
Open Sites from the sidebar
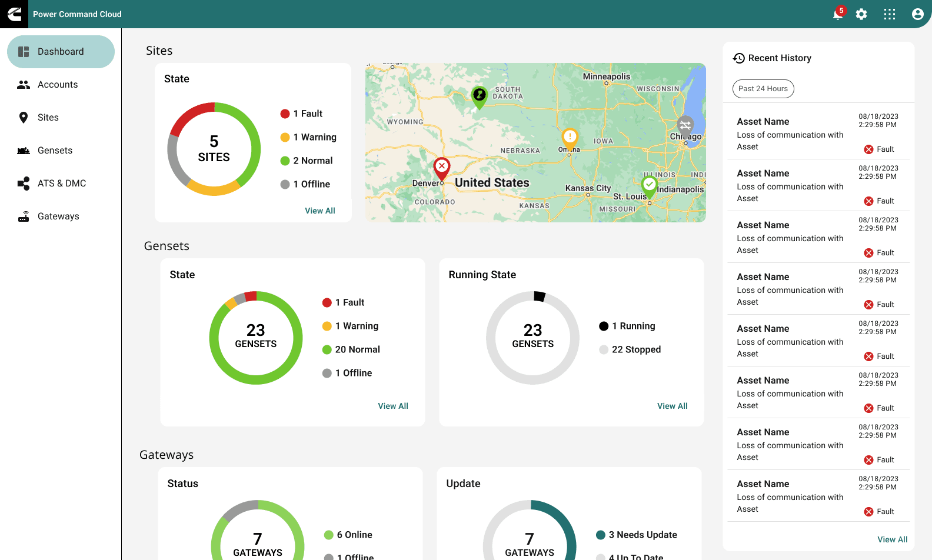pos(61,118)
